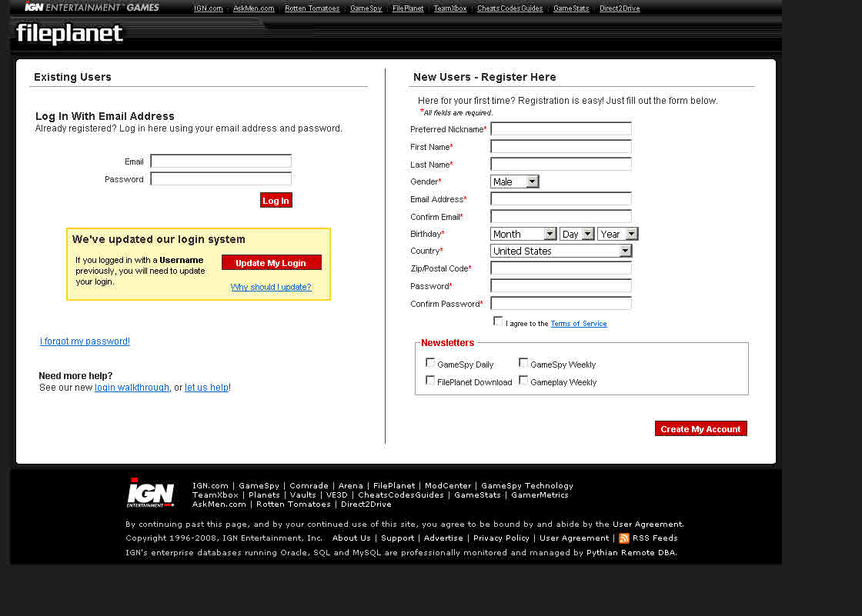Focus the registration Email Address field
The width and height of the screenshot is (862, 616).
(x=561, y=198)
